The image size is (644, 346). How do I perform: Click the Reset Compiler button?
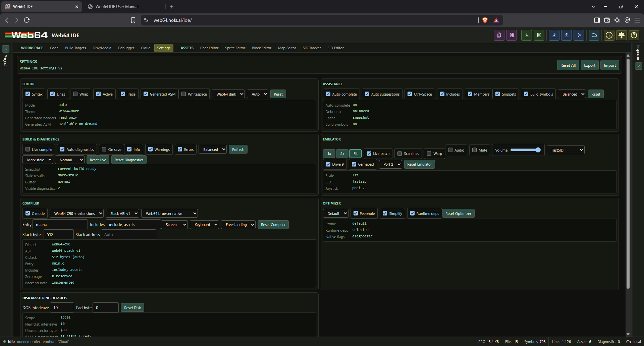[x=273, y=225]
